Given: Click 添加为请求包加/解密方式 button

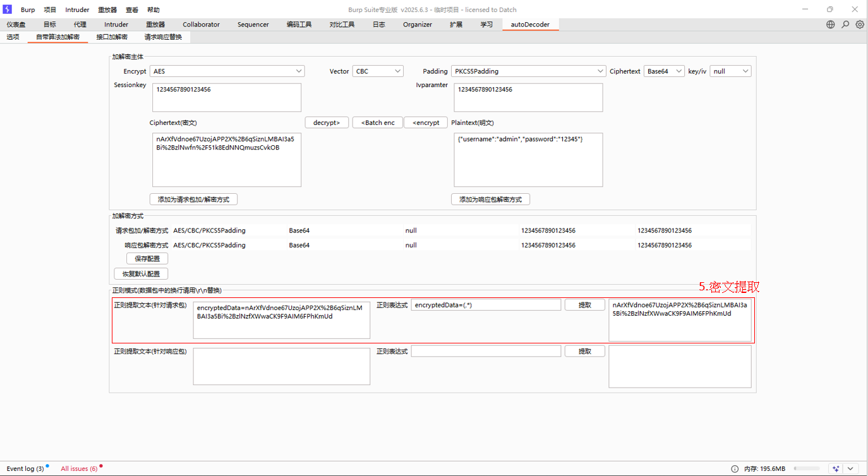Looking at the screenshot, I should (x=193, y=199).
